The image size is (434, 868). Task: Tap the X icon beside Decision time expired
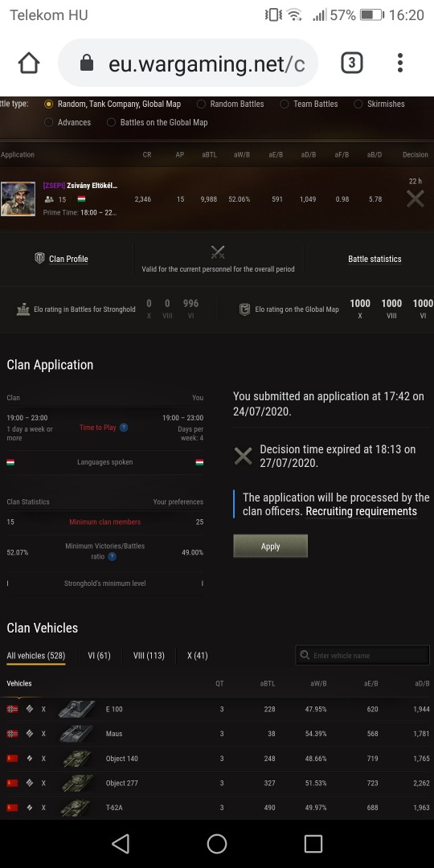(x=243, y=457)
